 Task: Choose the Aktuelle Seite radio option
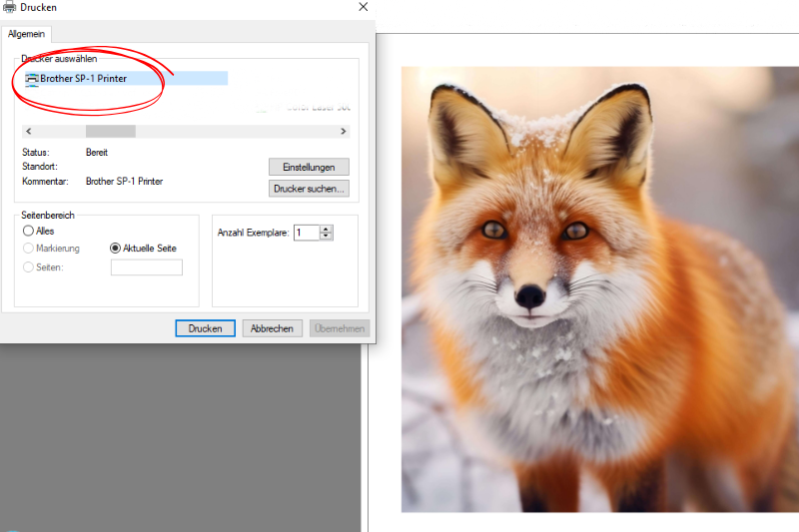116,248
